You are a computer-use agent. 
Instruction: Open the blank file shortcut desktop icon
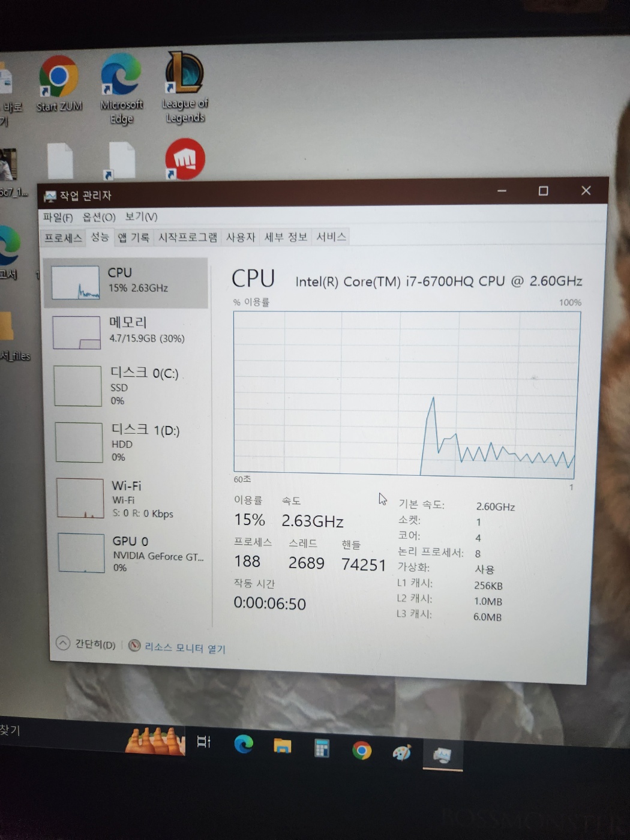120,161
